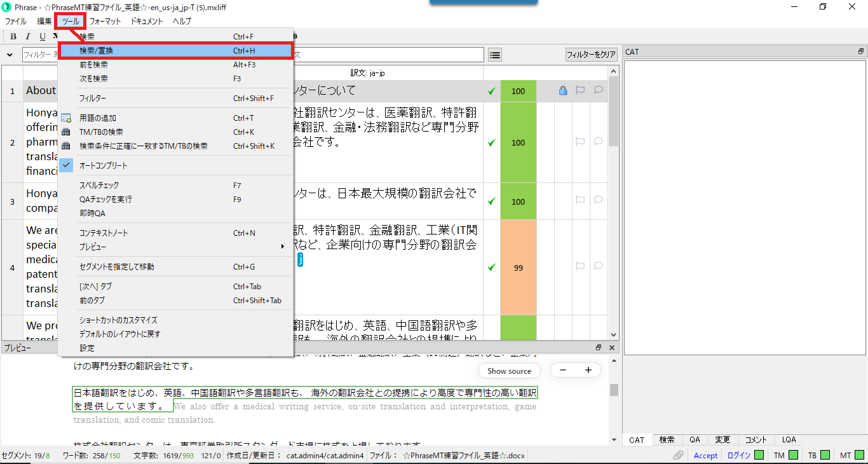Click the float/undock icon of CAT panel

[861, 51]
